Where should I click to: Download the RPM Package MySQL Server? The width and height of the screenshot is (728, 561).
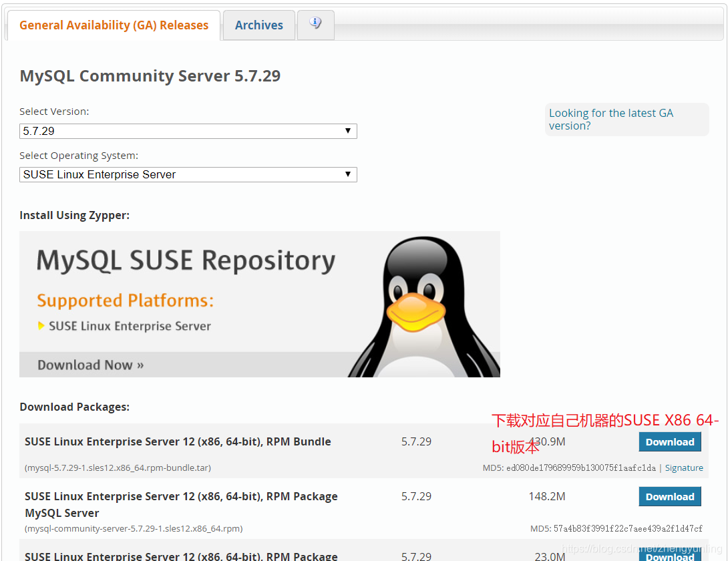point(670,497)
